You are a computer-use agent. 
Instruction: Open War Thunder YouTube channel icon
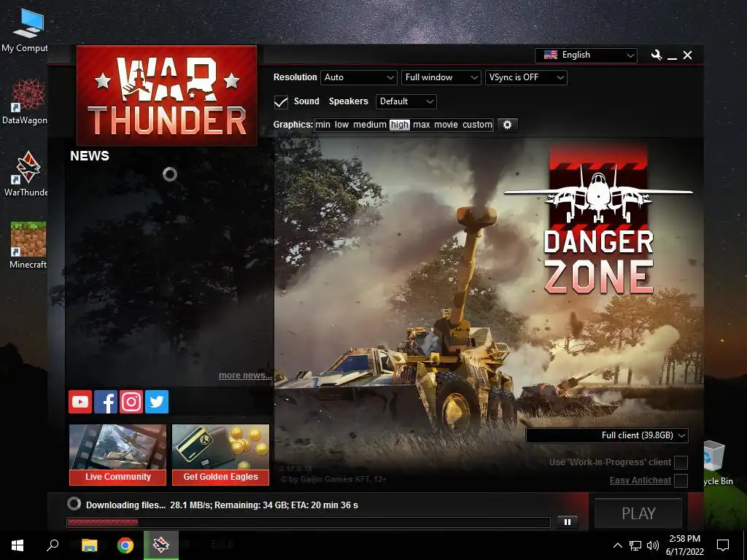80,402
